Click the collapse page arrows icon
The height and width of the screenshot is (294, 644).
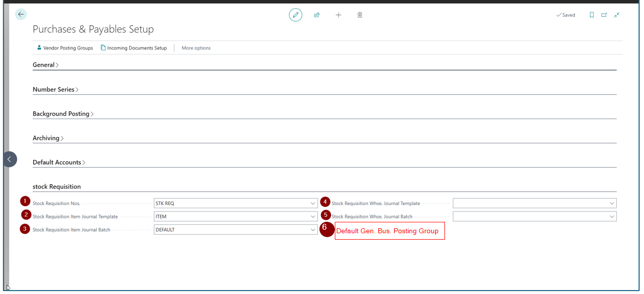pos(617,15)
